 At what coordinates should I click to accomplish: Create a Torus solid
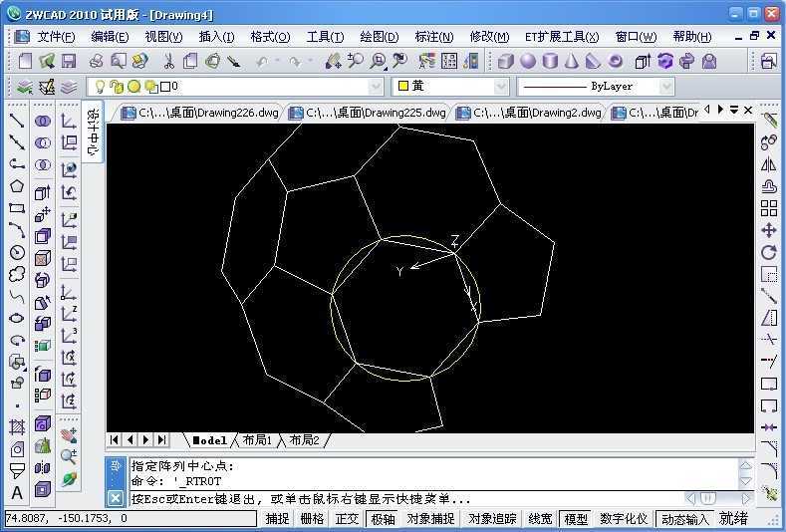coord(616,61)
